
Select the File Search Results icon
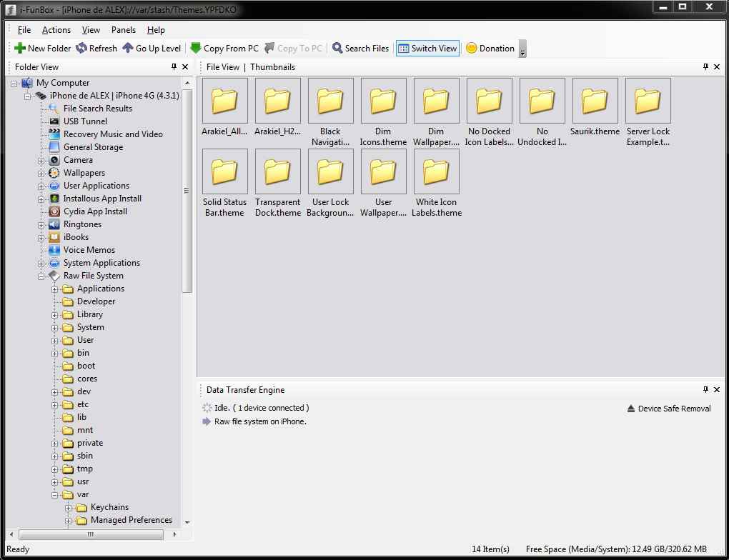tap(54, 109)
